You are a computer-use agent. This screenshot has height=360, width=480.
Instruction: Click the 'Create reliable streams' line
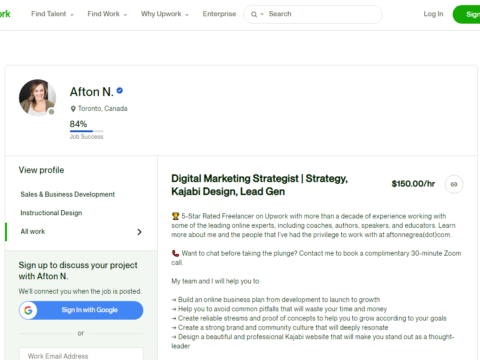click(x=309, y=318)
